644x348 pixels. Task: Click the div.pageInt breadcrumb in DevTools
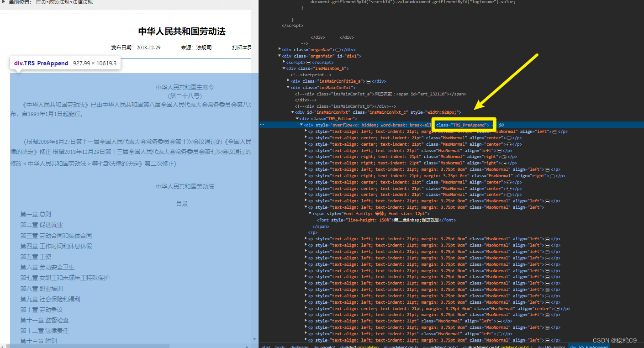pyautogui.click(x=324, y=347)
